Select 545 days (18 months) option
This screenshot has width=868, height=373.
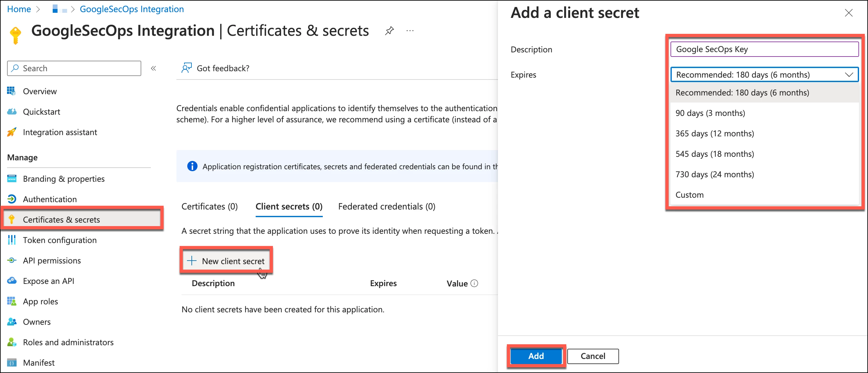click(x=764, y=154)
